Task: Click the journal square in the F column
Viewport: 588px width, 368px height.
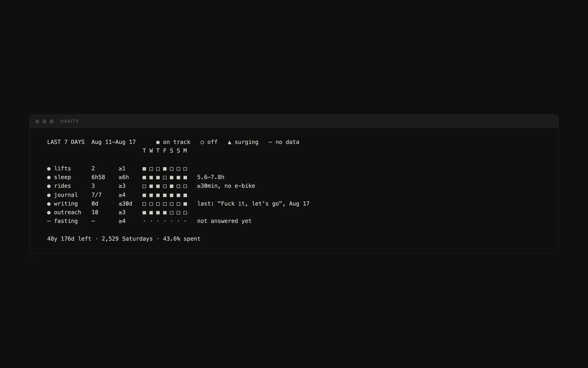Action: [x=165, y=195]
